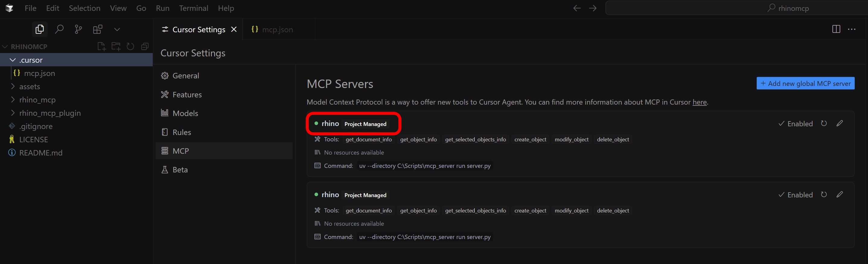
Task: Open the Search view icon
Action: (59, 29)
